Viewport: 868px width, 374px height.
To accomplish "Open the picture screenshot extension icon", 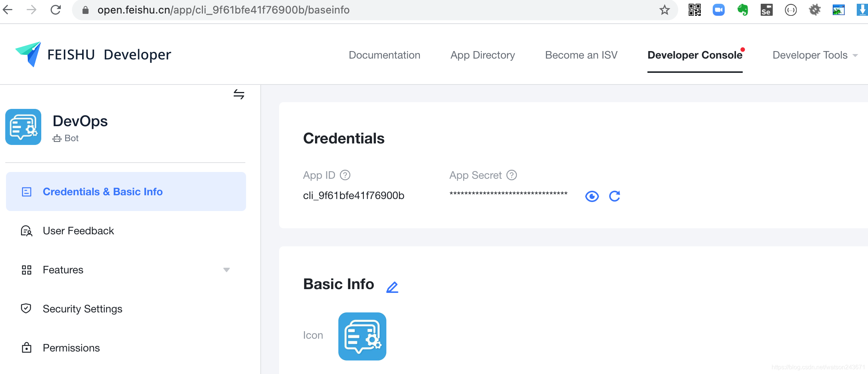I will point(838,10).
